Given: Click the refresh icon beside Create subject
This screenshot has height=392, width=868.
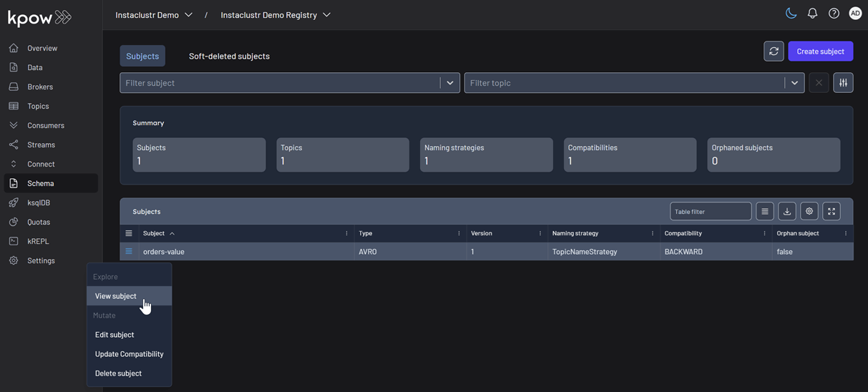Looking at the screenshot, I should pos(774,52).
